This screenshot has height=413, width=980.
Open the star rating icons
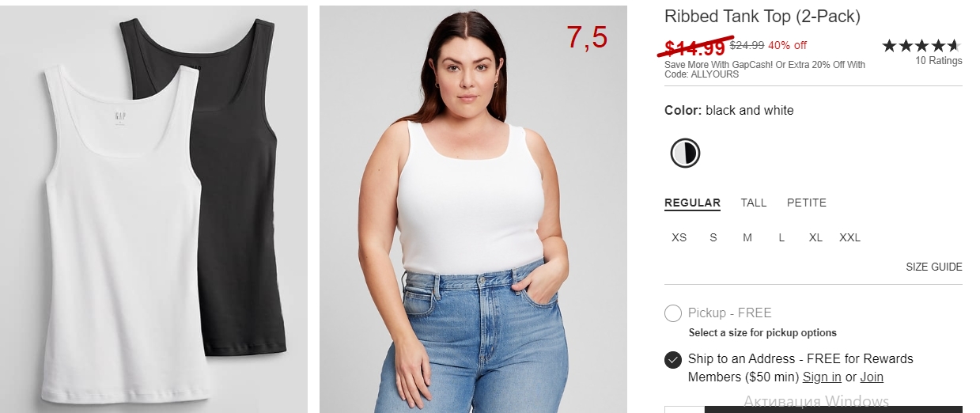[x=921, y=46]
